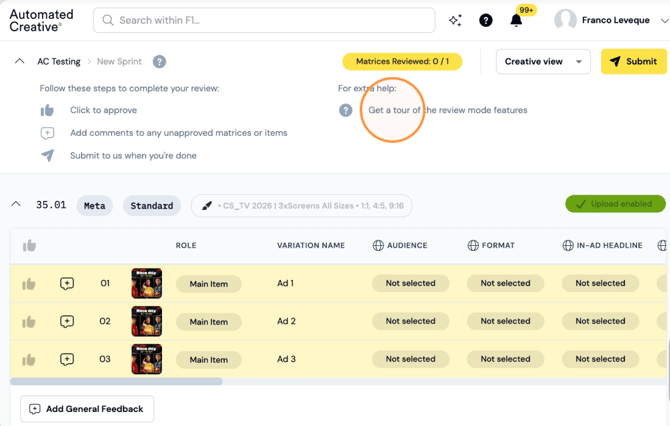This screenshot has height=426, width=670.
Task: Approve Ad 3 with thumbs-up
Action: (29, 360)
